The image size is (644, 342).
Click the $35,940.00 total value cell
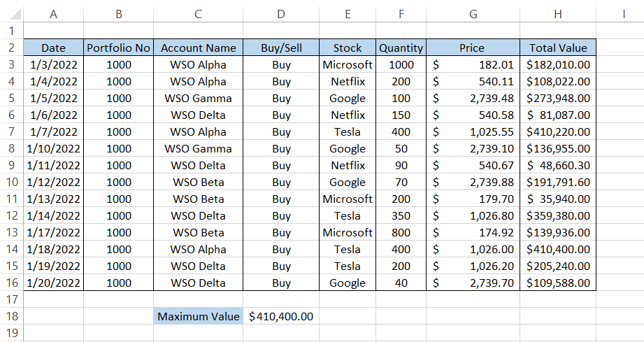click(558, 199)
